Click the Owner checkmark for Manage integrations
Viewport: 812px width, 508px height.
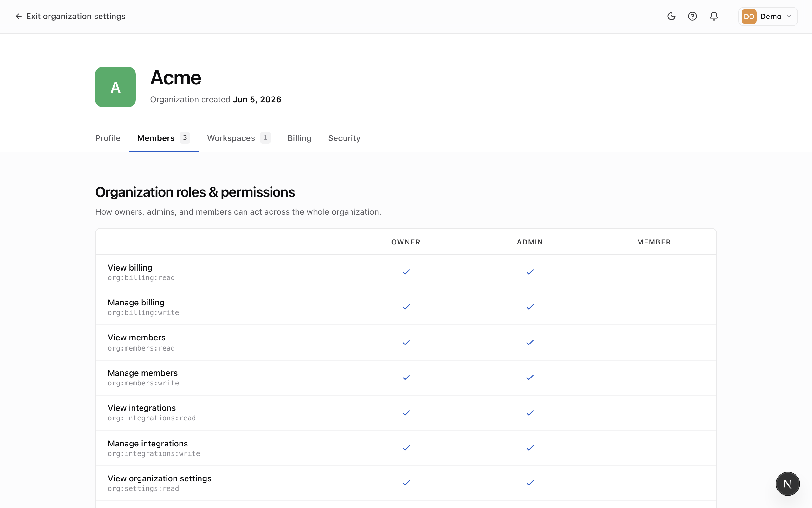tap(406, 448)
